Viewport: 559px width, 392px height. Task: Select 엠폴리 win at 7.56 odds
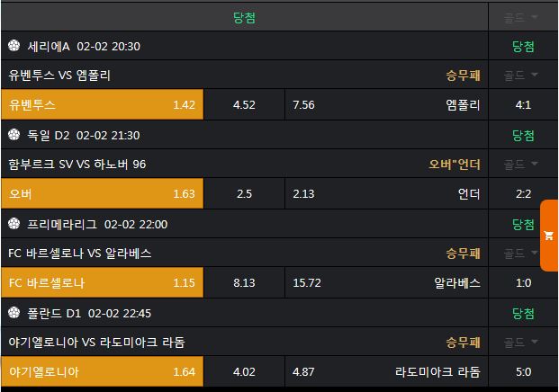[x=387, y=105]
